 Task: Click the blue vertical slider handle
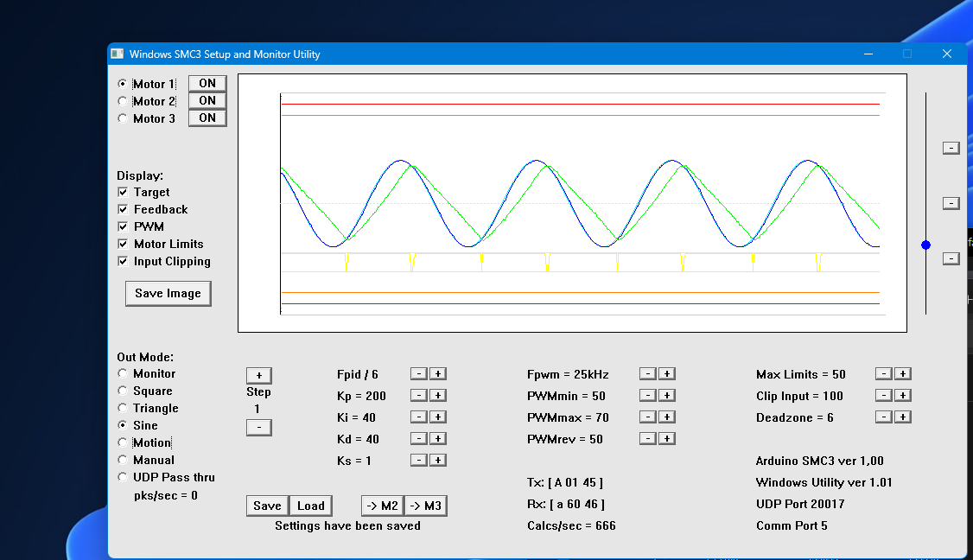tap(926, 245)
